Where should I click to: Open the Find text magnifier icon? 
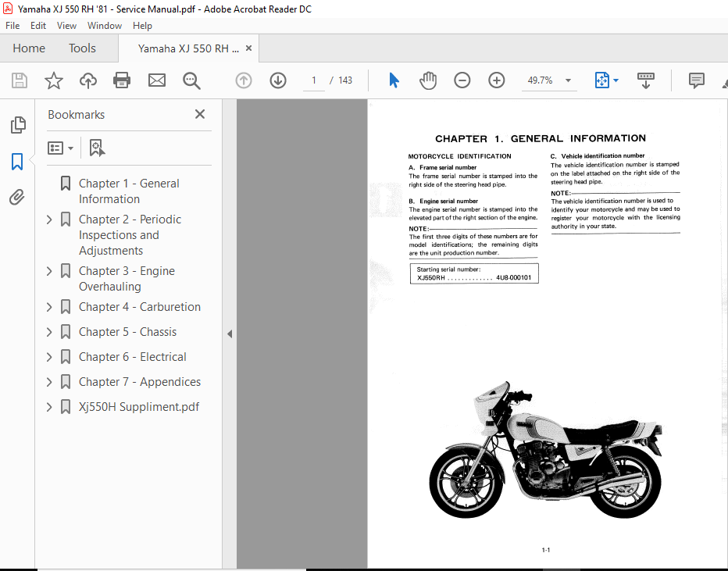point(191,80)
